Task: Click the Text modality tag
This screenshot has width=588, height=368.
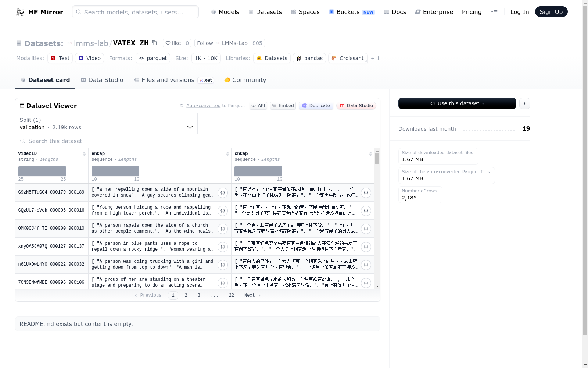Action: 60,58
